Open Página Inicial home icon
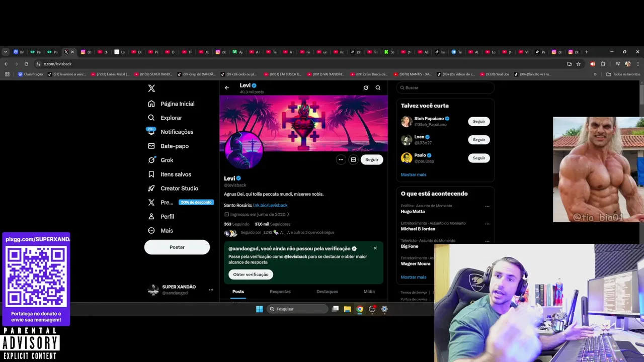644x362 pixels. pyautogui.click(x=151, y=104)
